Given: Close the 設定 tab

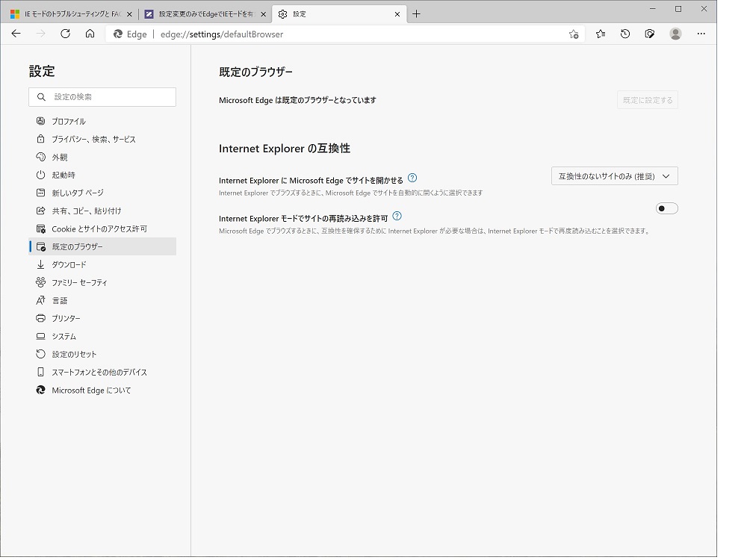Looking at the screenshot, I should [x=397, y=14].
